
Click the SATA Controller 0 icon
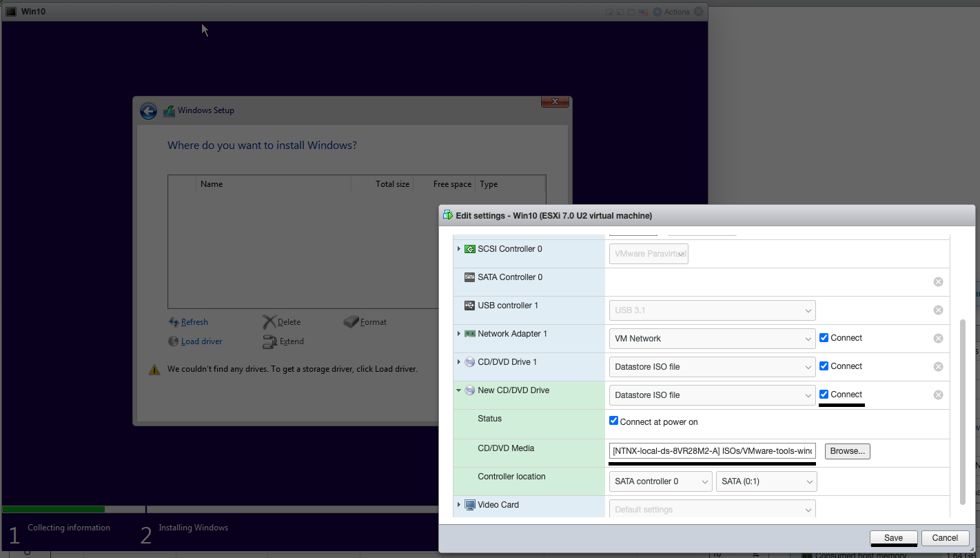coord(470,277)
